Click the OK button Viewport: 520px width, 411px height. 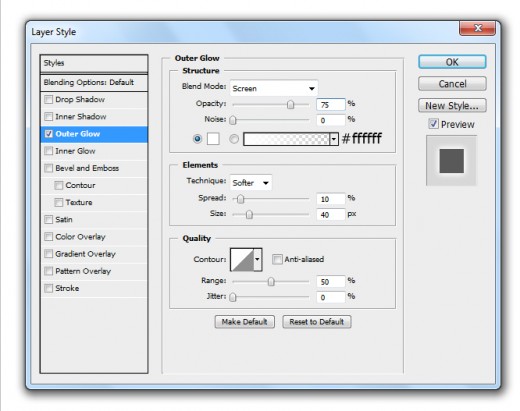(452, 62)
